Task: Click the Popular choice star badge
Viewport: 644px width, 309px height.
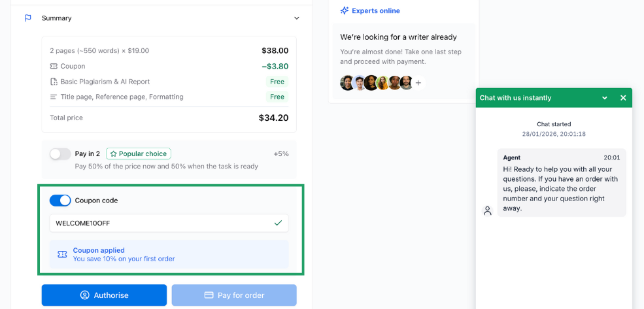Action: (139, 154)
